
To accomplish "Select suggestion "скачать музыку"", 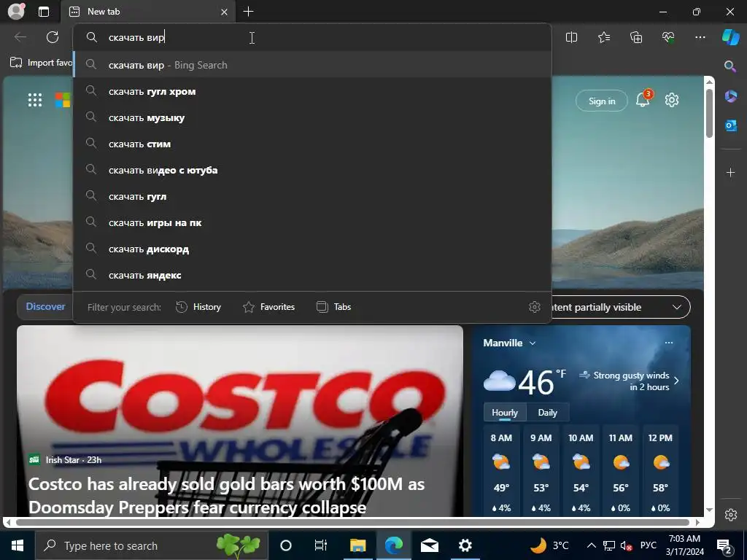I will (x=312, y=117).
